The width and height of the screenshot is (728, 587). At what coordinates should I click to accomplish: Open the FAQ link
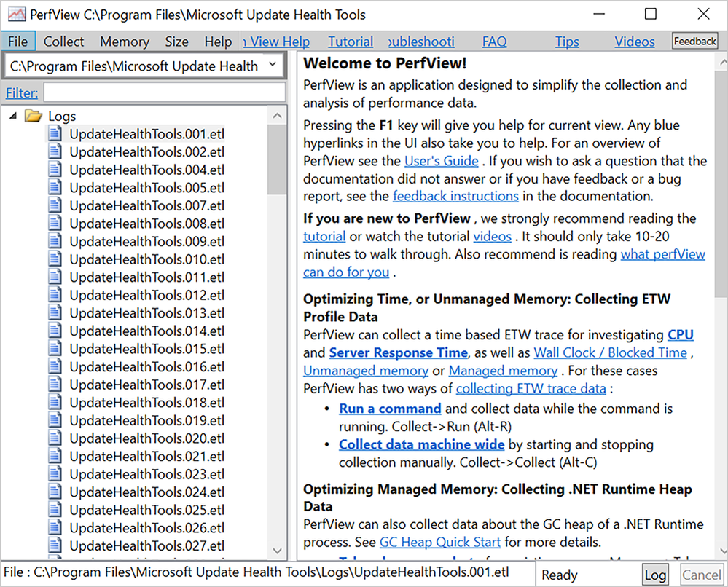(x=495, y=42)
